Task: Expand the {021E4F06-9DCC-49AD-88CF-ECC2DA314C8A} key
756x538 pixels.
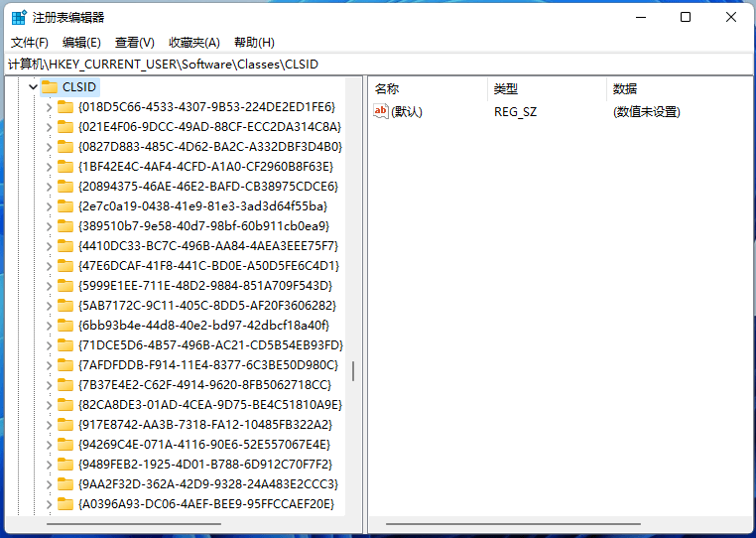Action: pos(49,127)
